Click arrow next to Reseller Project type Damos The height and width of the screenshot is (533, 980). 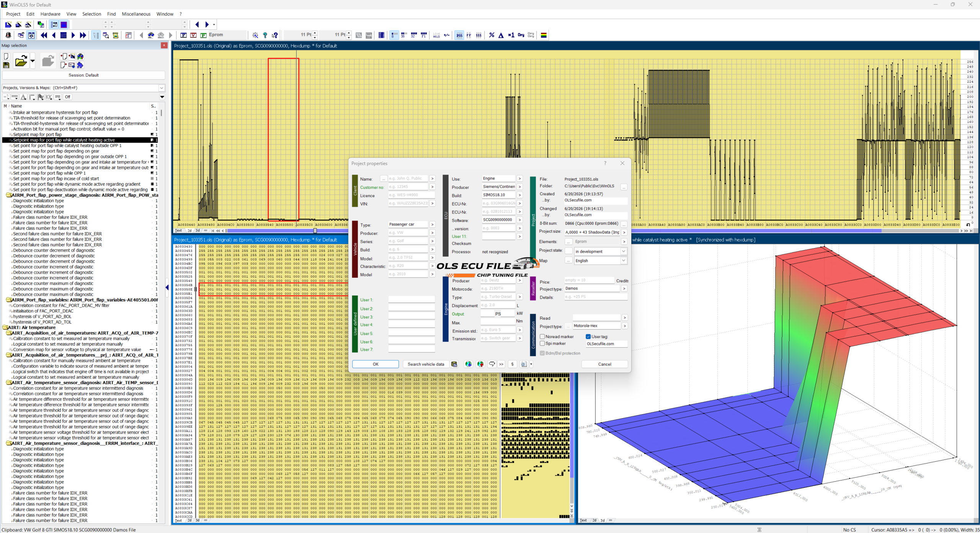pyautogui.click(x=624, y=288)
